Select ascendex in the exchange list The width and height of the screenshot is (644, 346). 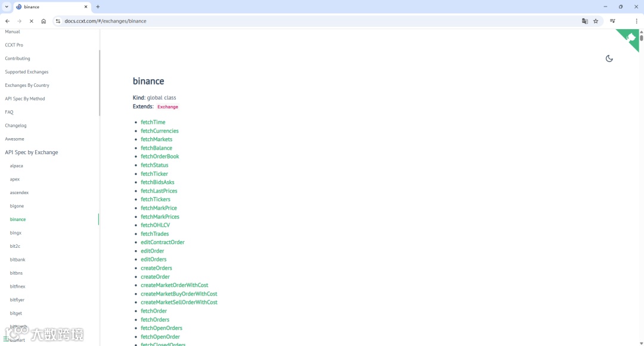pos(19,193)
